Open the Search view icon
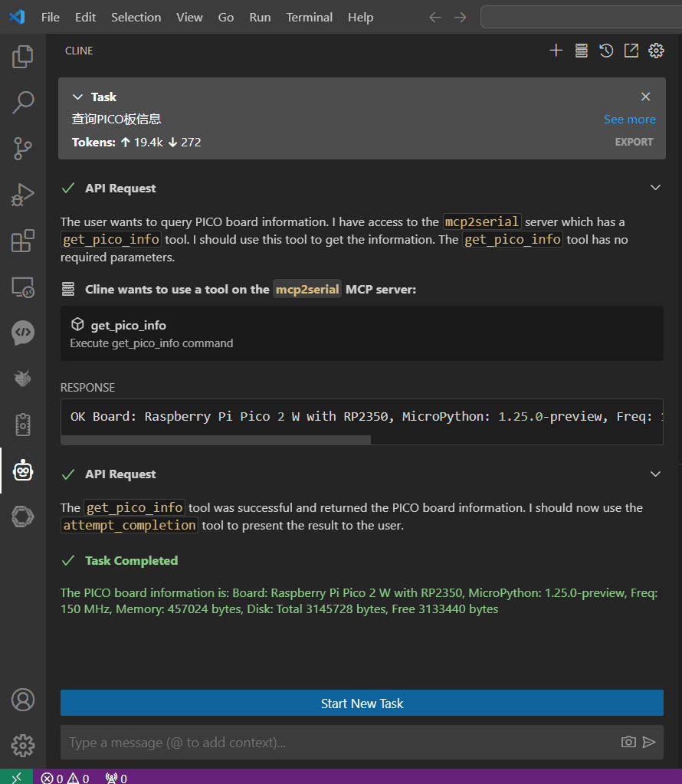Image resolution: width=682 pixels, height=784 pixels. 22,103
